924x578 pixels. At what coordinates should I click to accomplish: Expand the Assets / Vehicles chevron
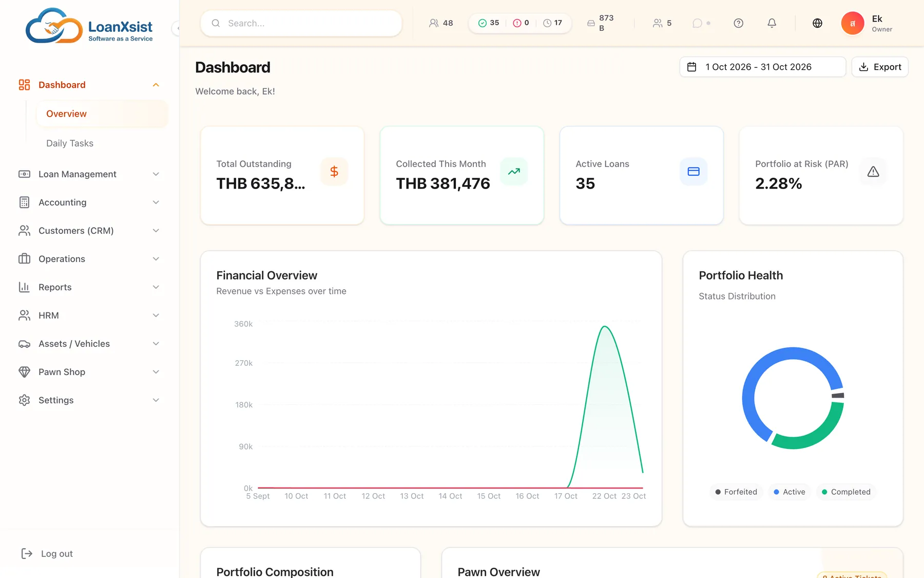(x=156, y=344)
